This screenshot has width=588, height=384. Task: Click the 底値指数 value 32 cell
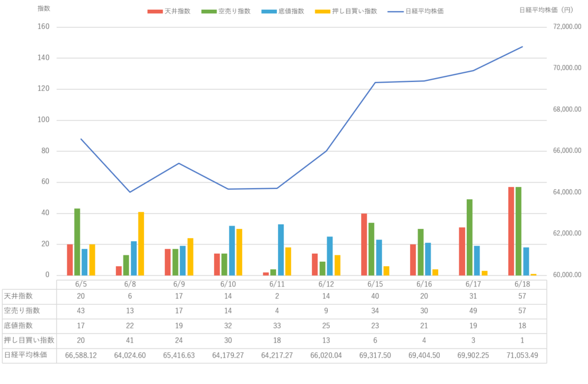click(228, 325)
